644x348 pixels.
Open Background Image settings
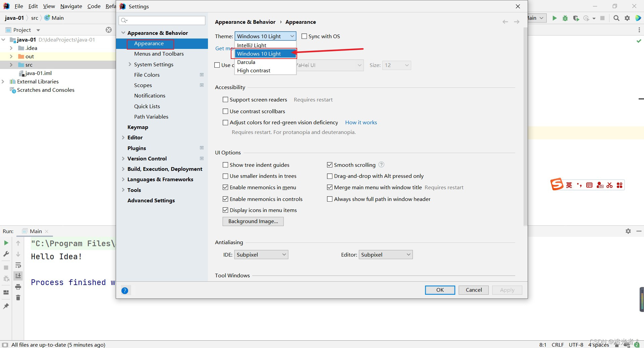(x=253, y=221)
